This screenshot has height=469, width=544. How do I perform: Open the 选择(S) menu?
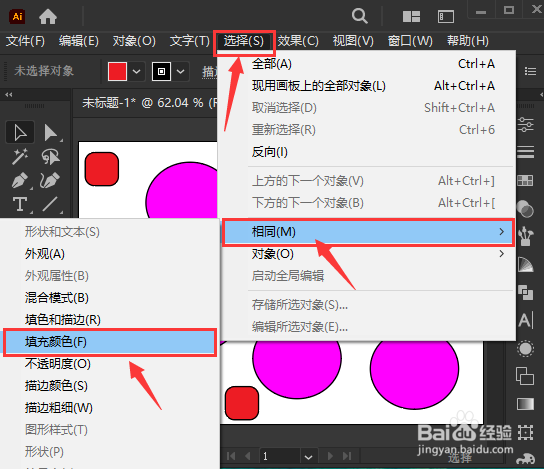[244, 41]
